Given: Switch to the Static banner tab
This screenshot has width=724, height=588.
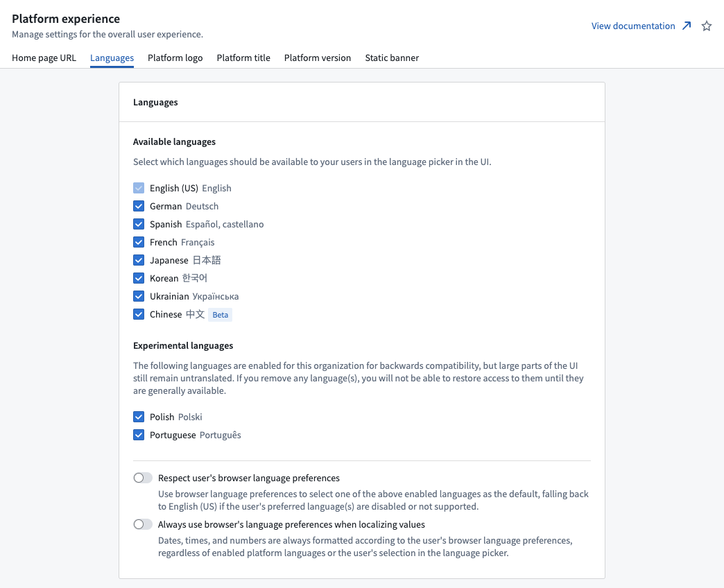Looking at the screenshot, I should point(392,58).
